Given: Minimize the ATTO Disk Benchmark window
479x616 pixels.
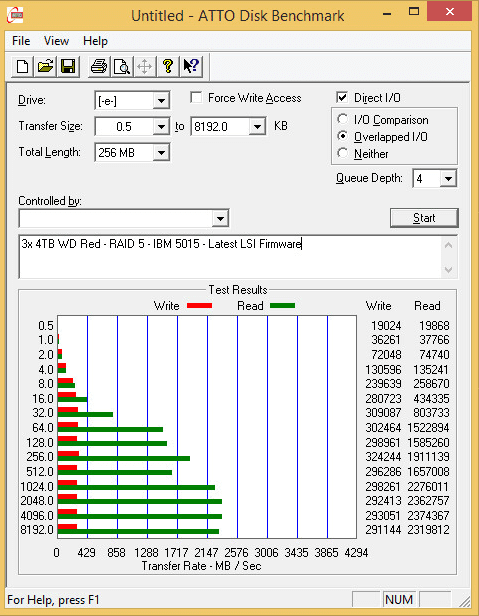Looking at the screenshot, I should (x=387, y=14).
